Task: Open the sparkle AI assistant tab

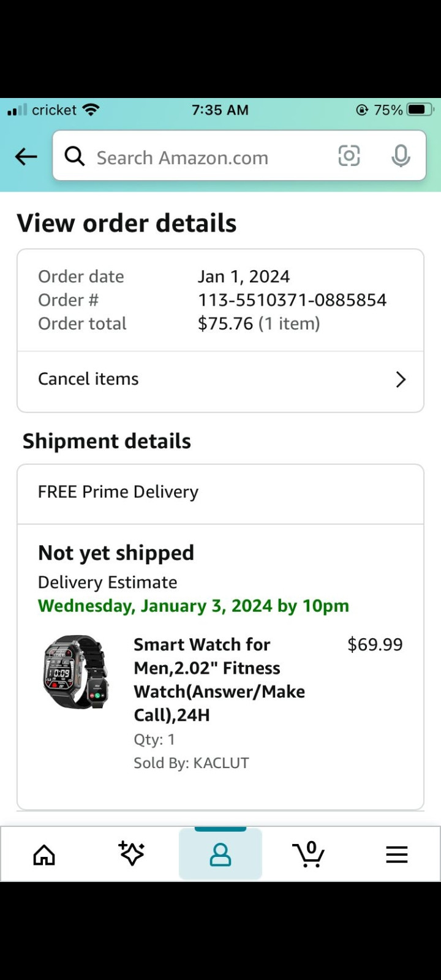Action: [x=132, y=854]
